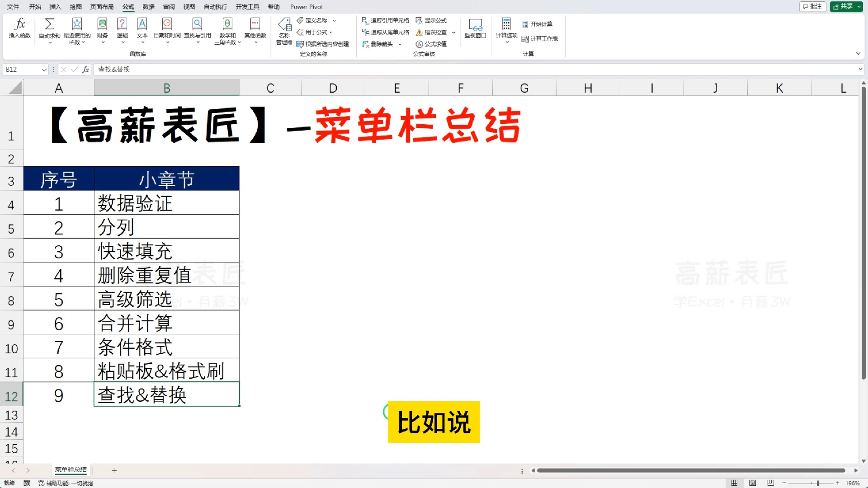The image size is (868, 488).
Task: Open the Watch Window (监视窗口)
Action: (475, 28)
